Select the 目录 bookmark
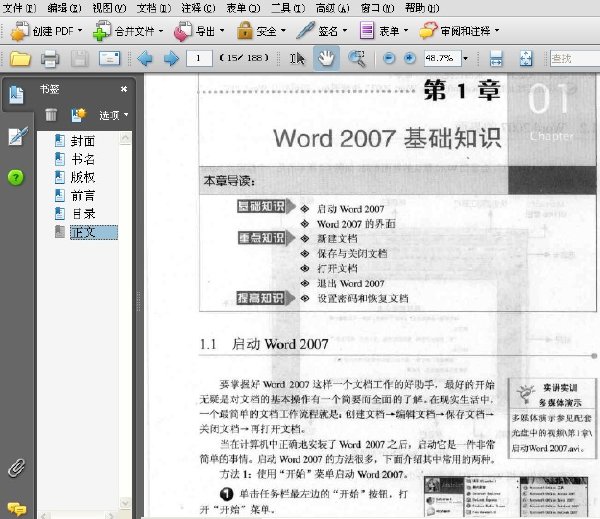The height and width of the screenshot is (519, 600). tap(84, 214)
